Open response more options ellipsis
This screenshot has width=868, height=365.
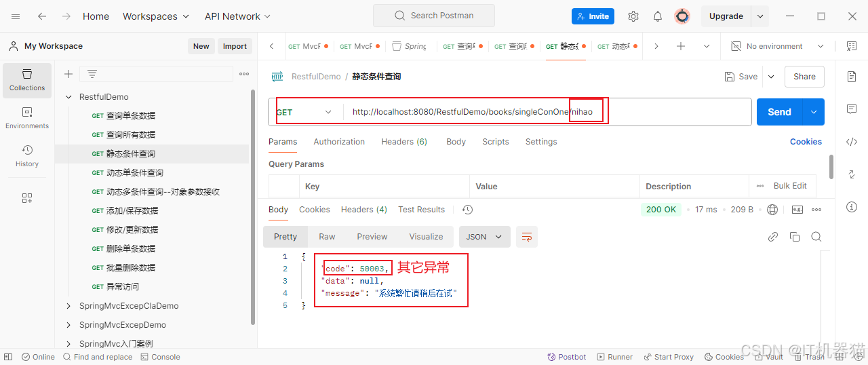click(x=816, y=210)
